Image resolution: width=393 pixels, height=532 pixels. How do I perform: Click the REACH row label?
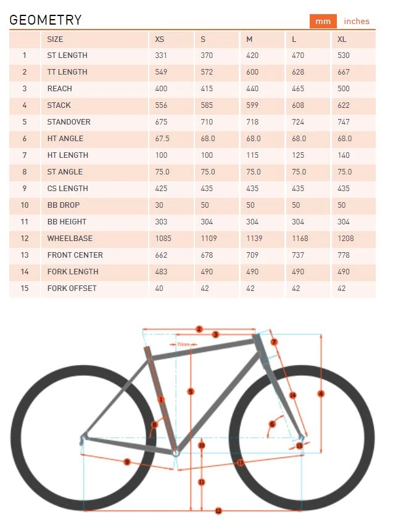[60, 89]
